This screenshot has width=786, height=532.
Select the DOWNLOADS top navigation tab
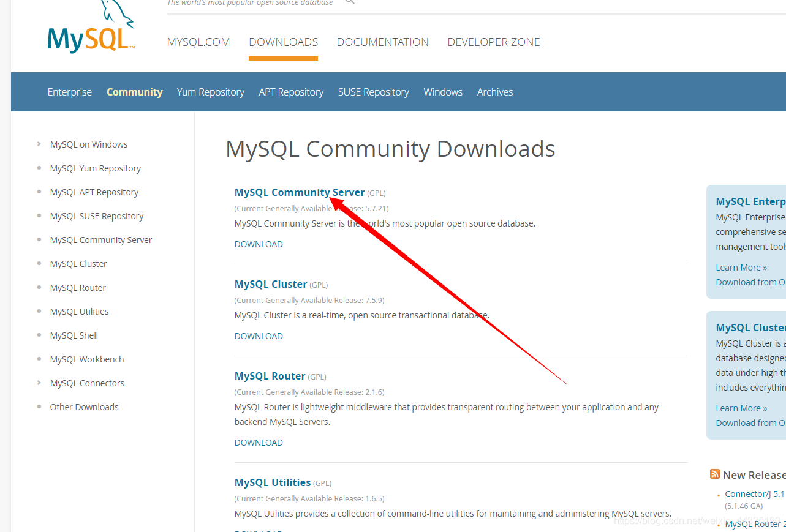283,42
